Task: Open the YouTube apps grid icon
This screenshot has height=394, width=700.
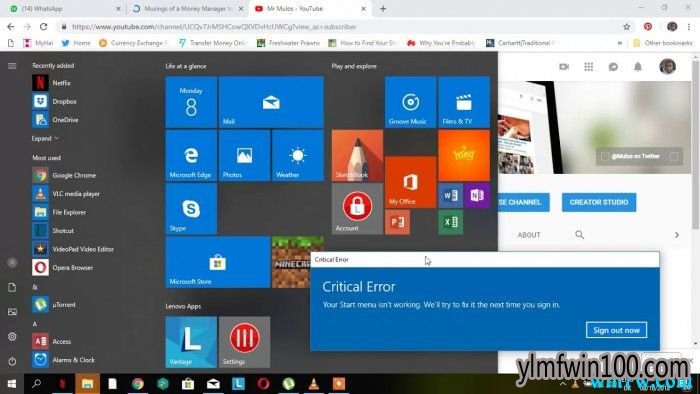Action: [x=589, y=67]
